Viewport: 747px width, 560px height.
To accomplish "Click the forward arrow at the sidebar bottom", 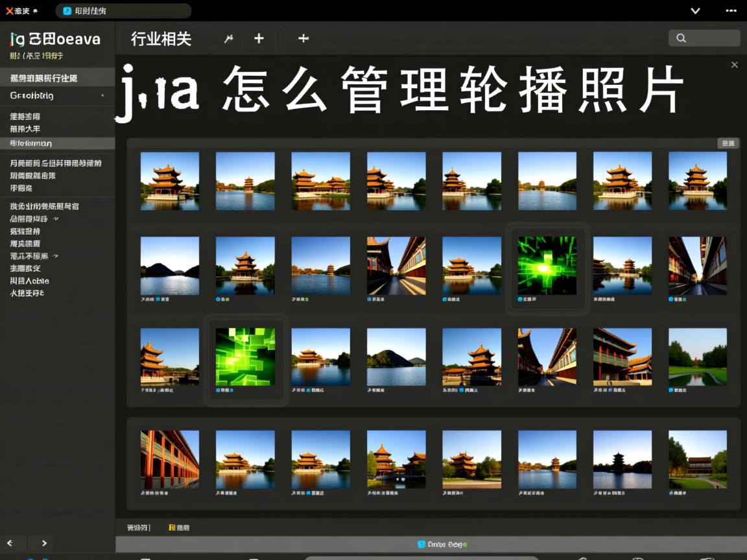I will pyautogui.click(x=44, y=543).
